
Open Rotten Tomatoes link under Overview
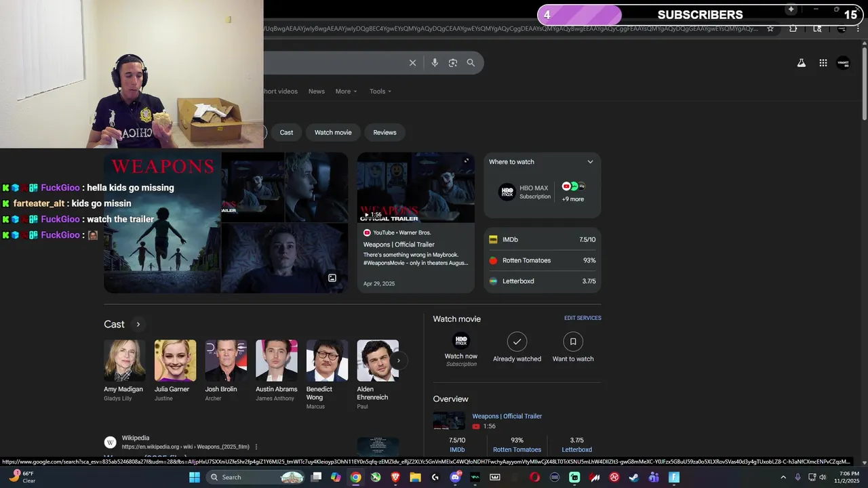517,449
